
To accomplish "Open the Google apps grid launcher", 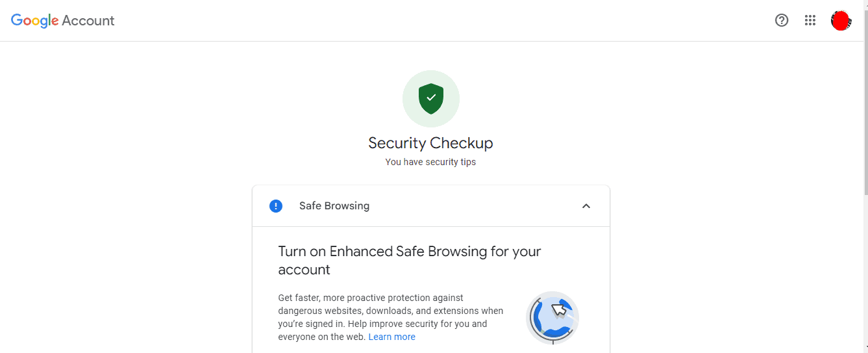I will [x=810, y=20].
